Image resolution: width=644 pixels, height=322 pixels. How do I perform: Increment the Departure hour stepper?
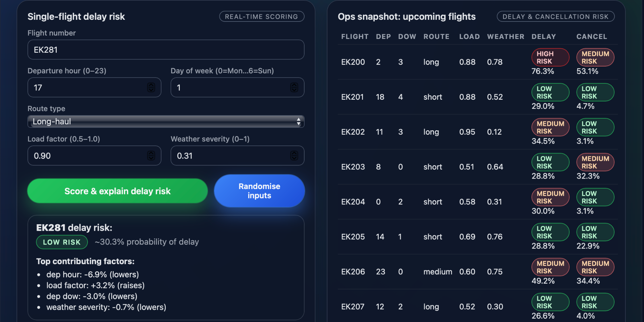pos(151,85)
